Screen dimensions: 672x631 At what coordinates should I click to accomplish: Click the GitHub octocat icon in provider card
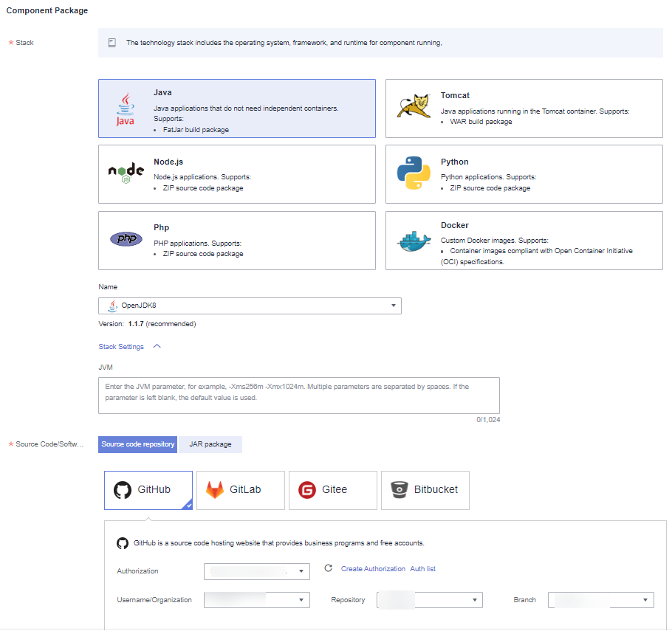(123, 490)
